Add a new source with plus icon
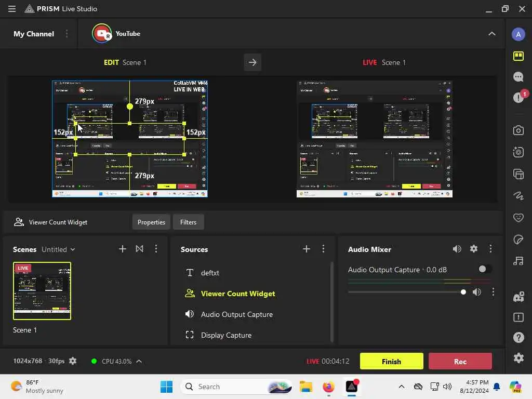 click(x=306, y=249)
